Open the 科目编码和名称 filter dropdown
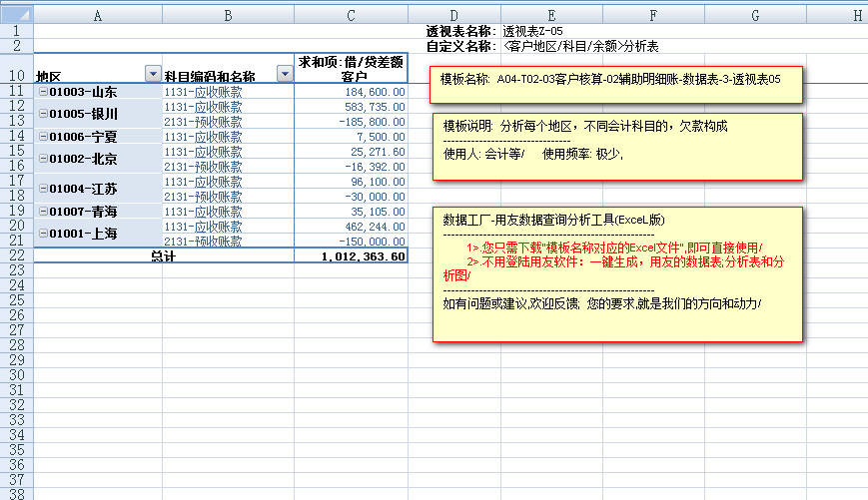The height and width of the screenshot is (500, 868). coord(284,75)
